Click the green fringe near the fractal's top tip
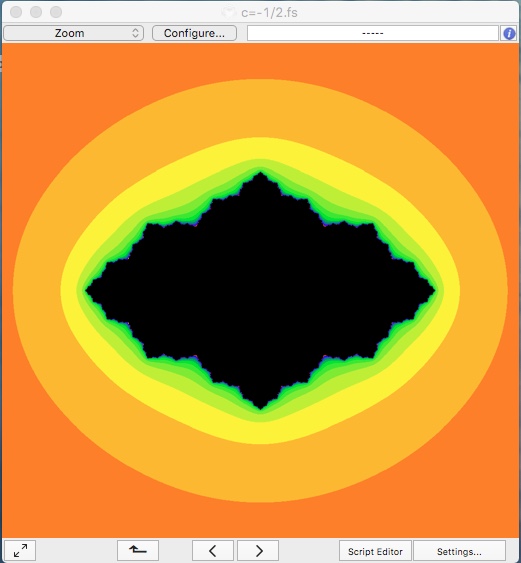 point(260,167)
